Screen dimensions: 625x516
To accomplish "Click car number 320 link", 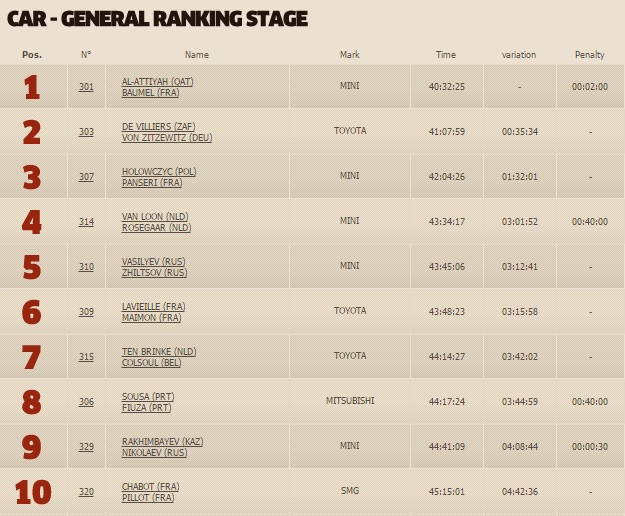I will tap(86, 491).
